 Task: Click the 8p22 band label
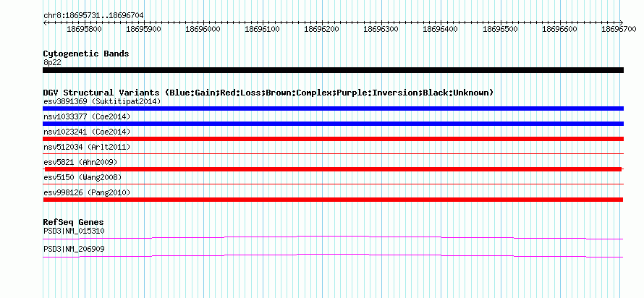pos(52,62)
